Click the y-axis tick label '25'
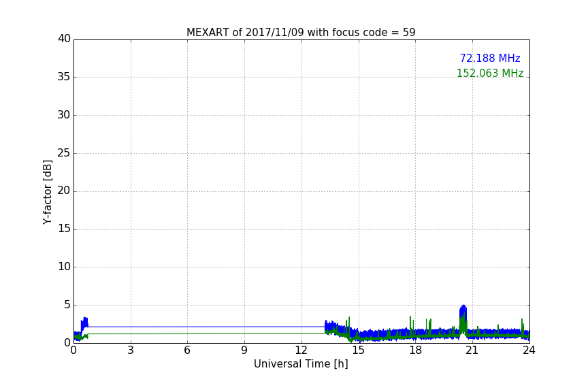The width and height of the screenshot is (588, 392). tap(64, 153)
